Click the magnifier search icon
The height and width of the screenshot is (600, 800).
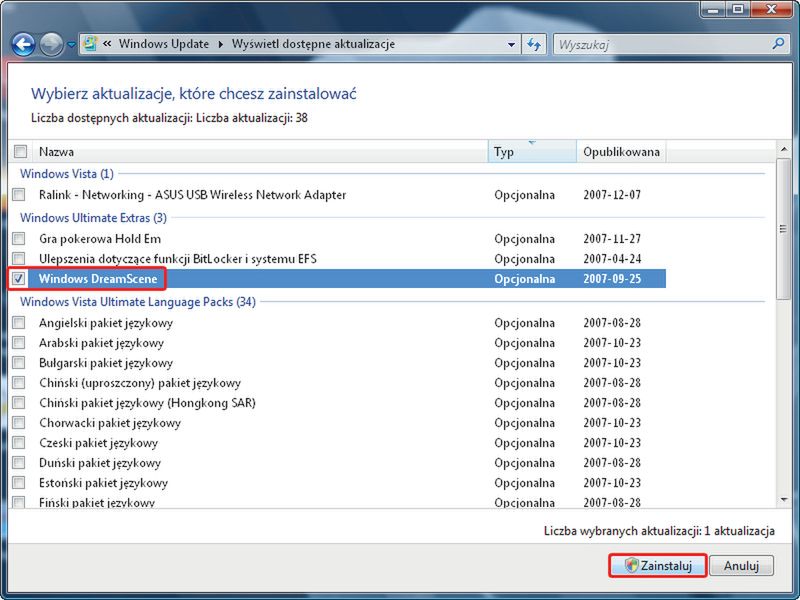(x=778, y=44)
